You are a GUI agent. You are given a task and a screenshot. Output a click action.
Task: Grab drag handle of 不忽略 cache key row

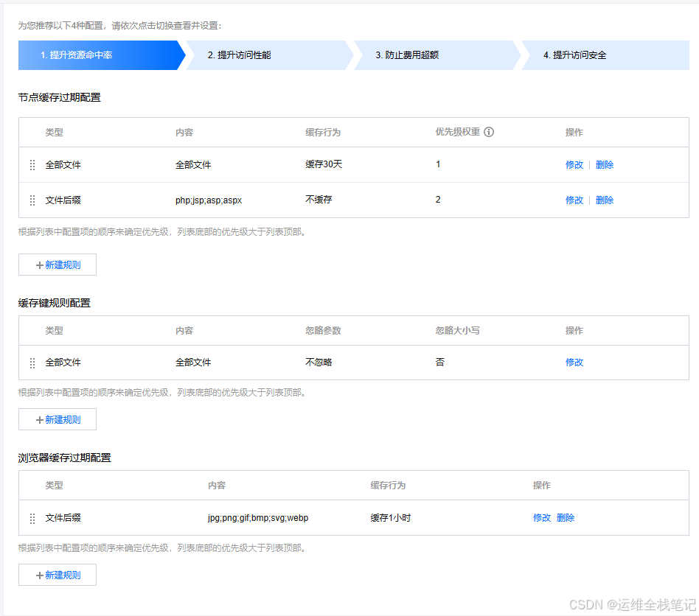coord(32,363)
